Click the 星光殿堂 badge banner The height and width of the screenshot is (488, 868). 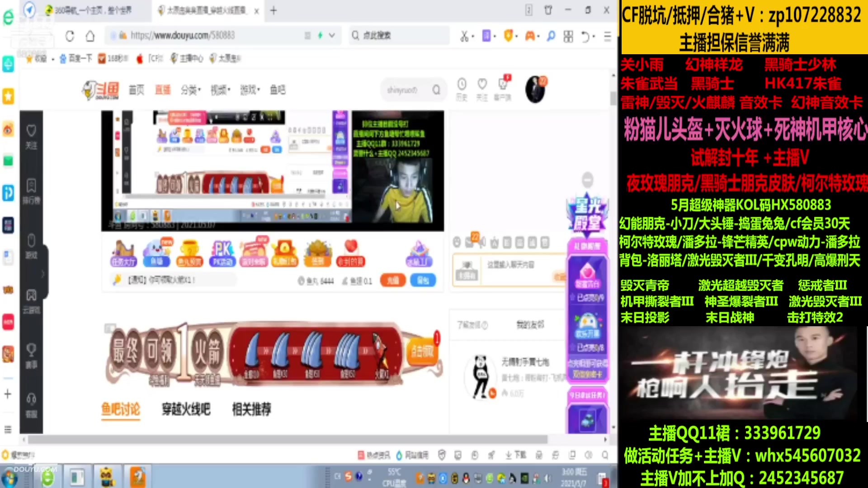(587, 216)
